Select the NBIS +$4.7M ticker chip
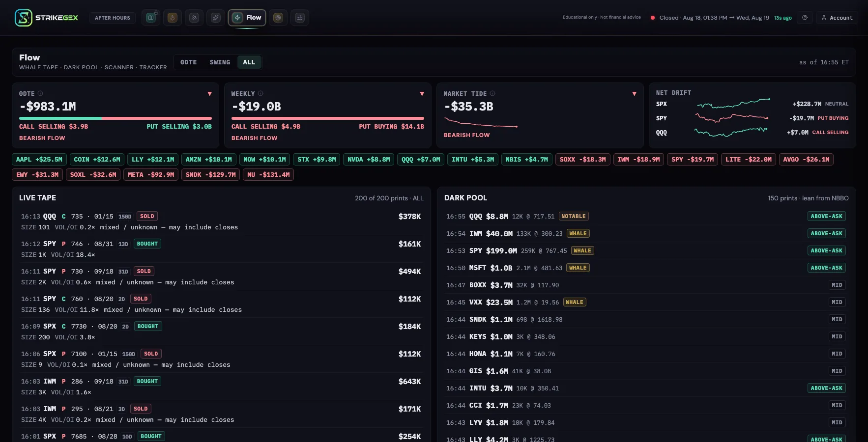Viewport: 868px width, 442px height. click(x=527, y=160)
